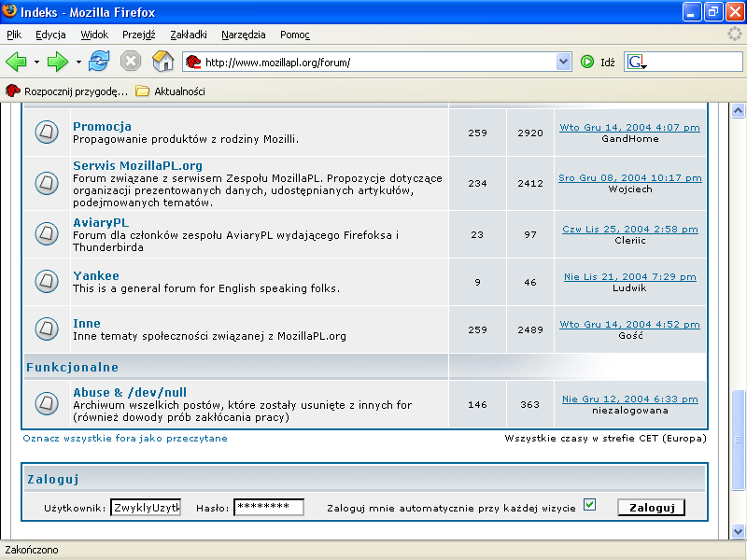
Task: Open the Narzędzia menu
Action: [244, 35]
